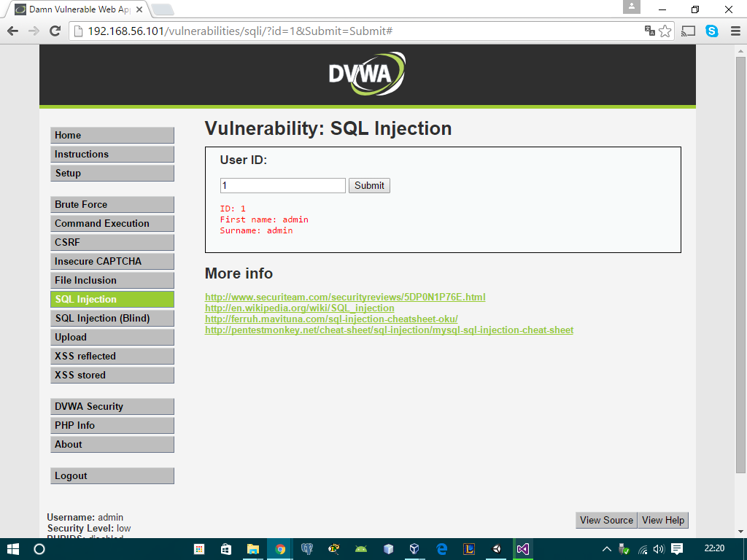
Task: Open pgAdmin from the taskbar
Action: tap(306, 548)
